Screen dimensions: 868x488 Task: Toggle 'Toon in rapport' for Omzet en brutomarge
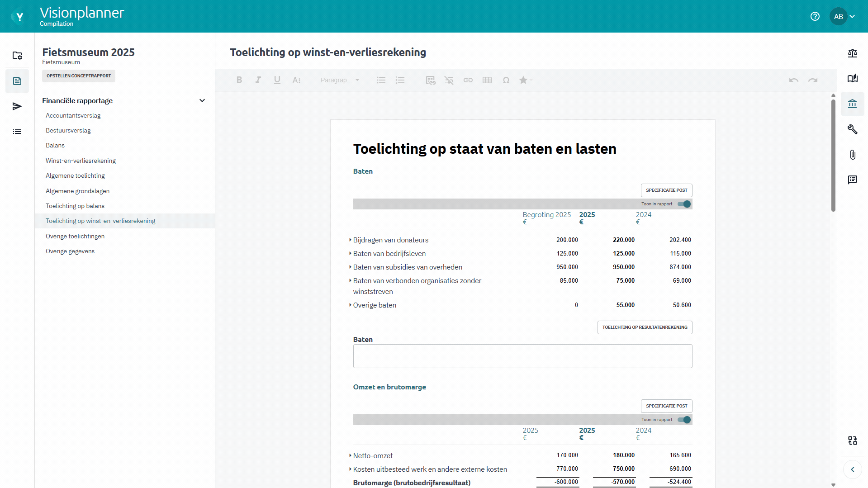click(x=684, y=420)
